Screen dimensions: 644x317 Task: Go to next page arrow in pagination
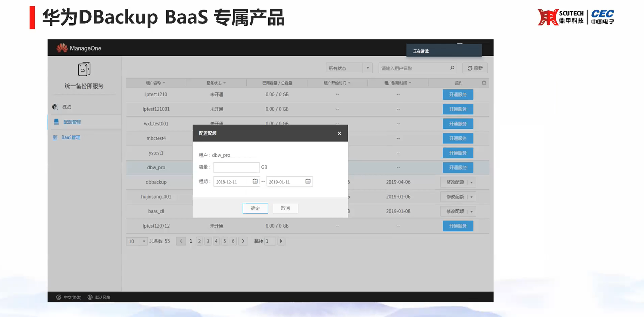243,241
